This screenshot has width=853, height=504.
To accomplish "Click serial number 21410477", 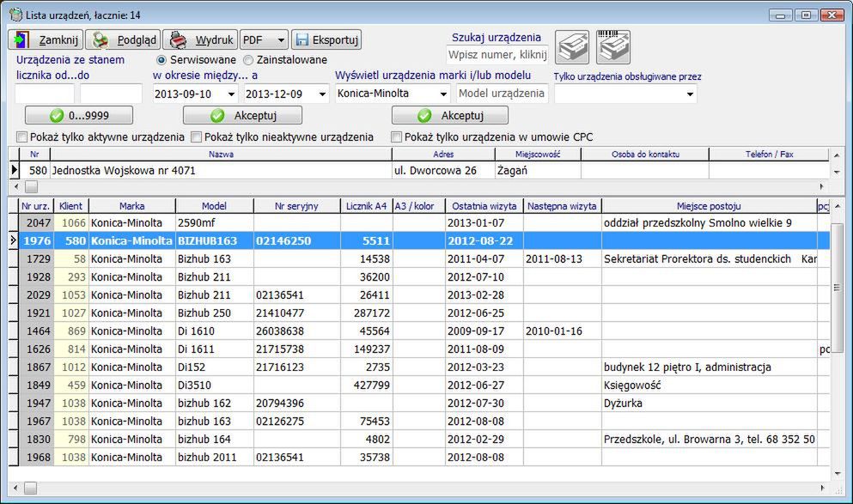I will click(x=296, y=313).
